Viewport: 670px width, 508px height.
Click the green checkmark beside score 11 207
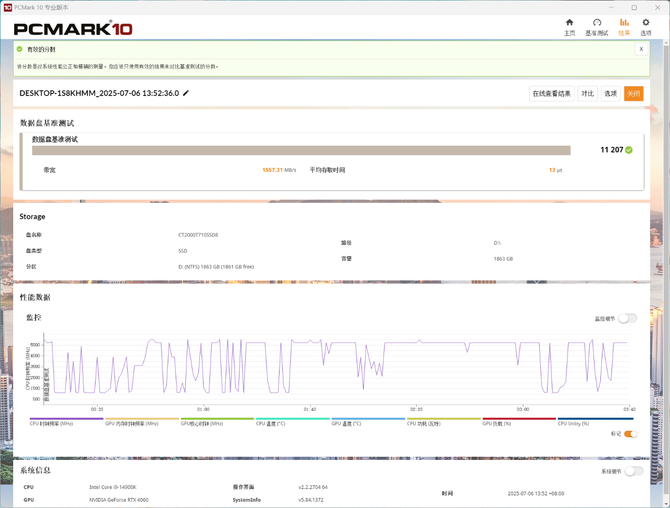pyautogui.click(x=629, y=150)
